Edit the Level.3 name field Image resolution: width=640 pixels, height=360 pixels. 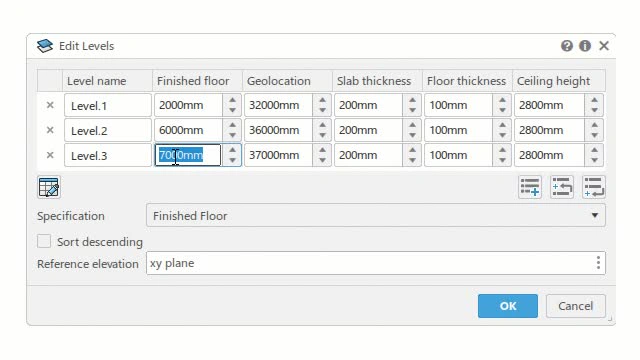point(108,155)
